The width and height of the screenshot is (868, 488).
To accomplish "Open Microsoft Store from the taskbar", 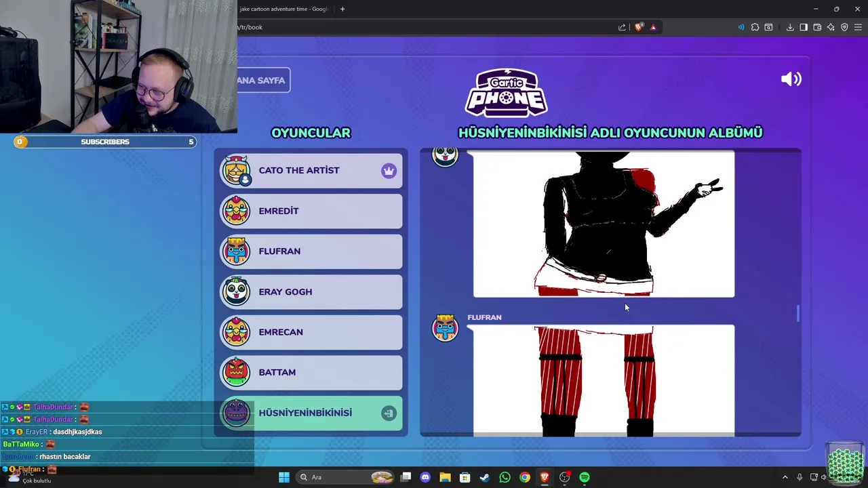I will click(x=465, y=477).
